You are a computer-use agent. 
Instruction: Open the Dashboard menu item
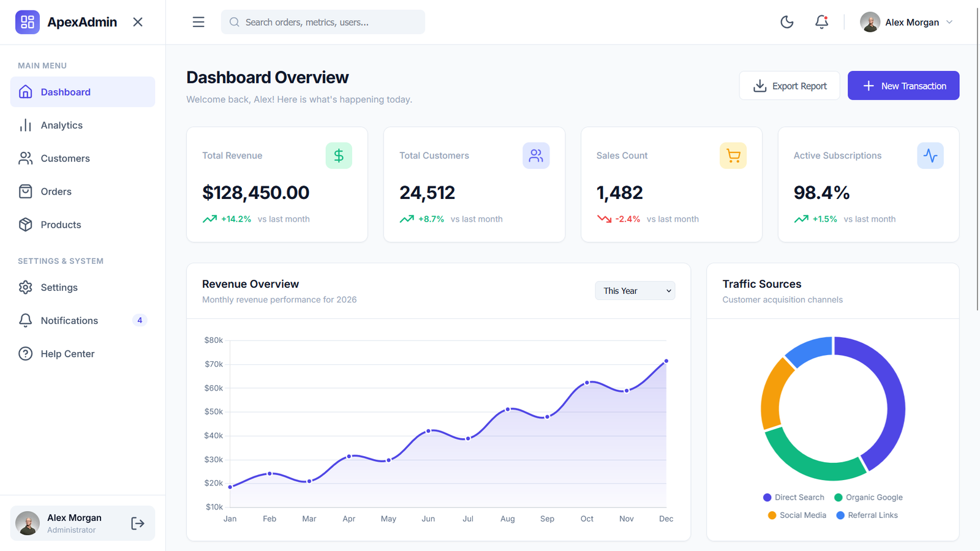coord(83,92)
